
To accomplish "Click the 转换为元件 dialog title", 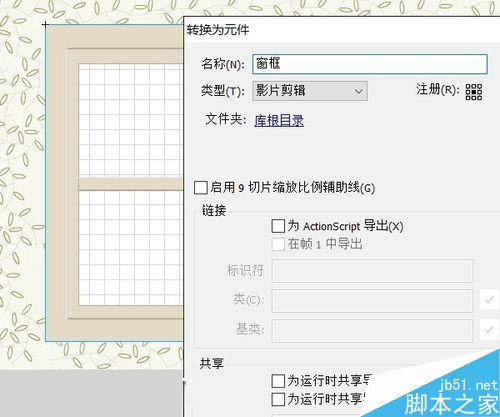I will pyautogui.click(x=218, y=30).
